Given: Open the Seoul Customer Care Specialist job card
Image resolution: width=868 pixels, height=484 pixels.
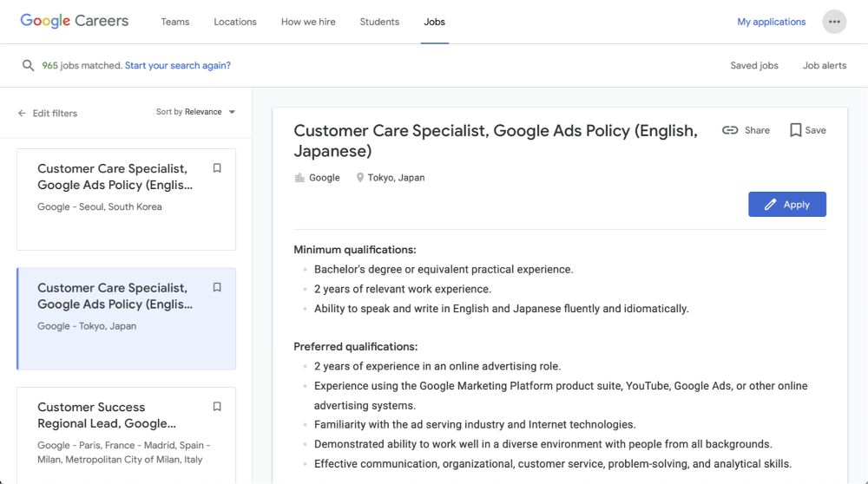Looking at the screenshot, I should point(126,199).
